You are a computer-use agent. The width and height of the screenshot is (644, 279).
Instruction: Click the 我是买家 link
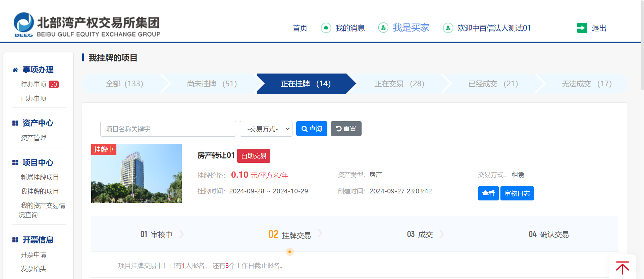point(411,28)
